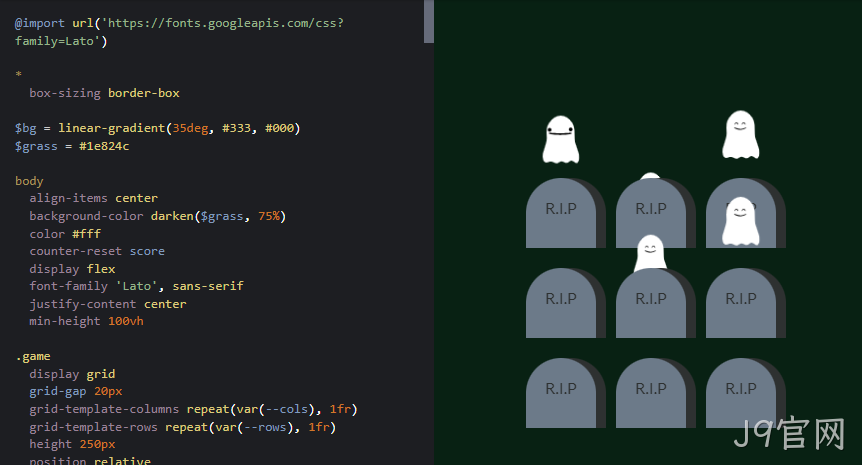This screenshot has width=862, height=465.
Task: Click the "body" selector line
Action: click(29, 181)
